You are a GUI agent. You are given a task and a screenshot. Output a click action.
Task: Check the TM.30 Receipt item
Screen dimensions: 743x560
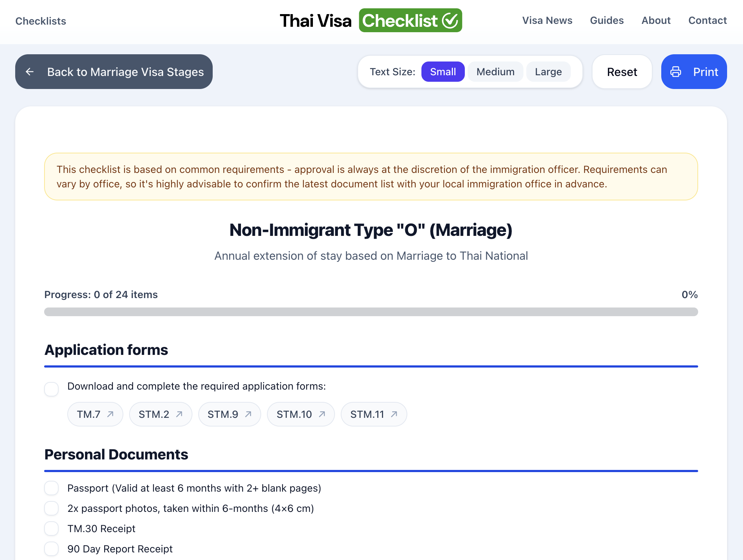click(x=51, y=529)
